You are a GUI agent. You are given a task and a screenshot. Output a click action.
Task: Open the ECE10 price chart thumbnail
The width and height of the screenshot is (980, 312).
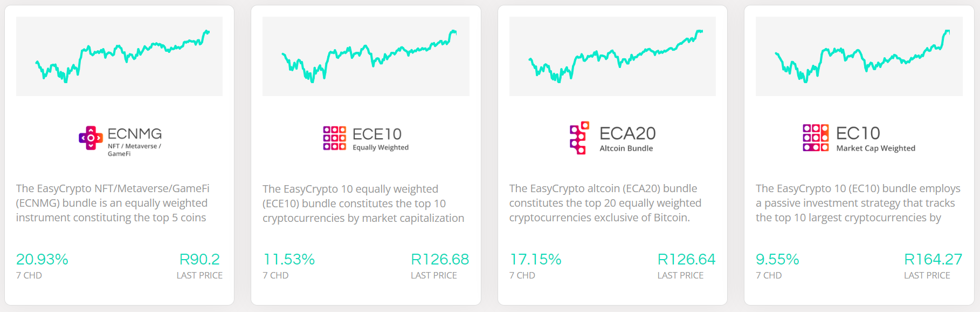[x=365, y=57]
